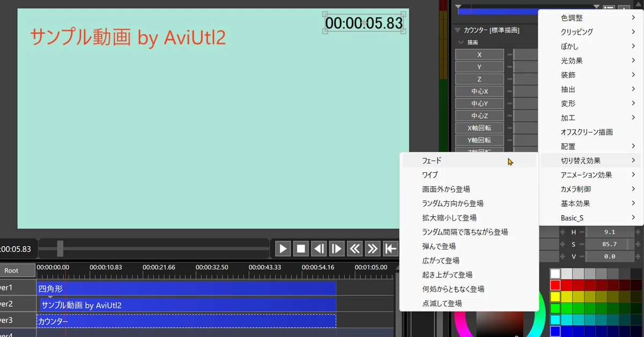
Task: Click the 中心X parameter button
Action: click(479, 91)
